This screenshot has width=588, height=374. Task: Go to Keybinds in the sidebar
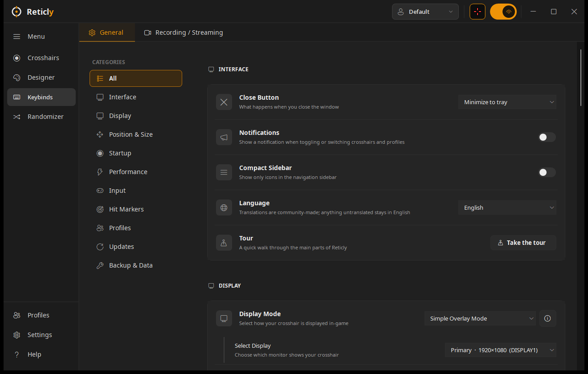pyautogui.click(x=41, y=97)
